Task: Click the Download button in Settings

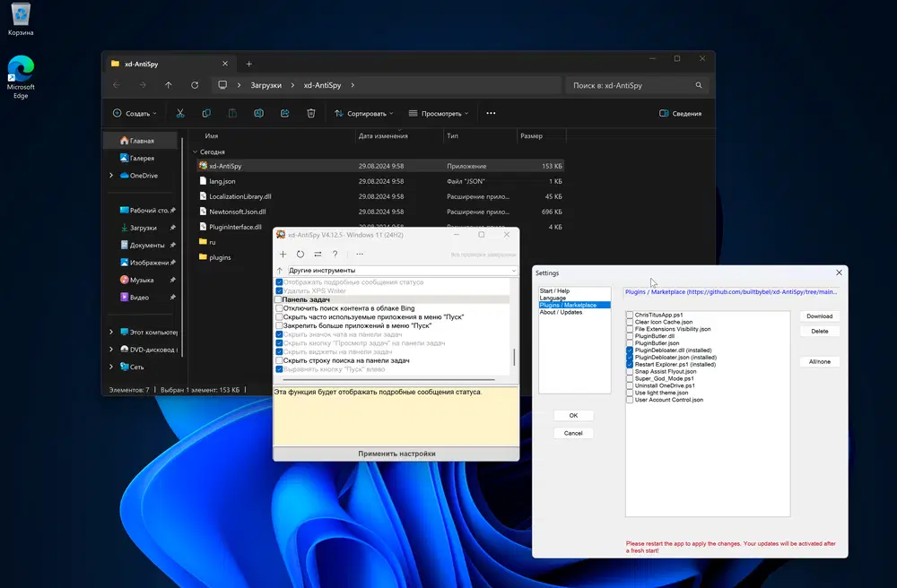Action: (x=819, y=316)
